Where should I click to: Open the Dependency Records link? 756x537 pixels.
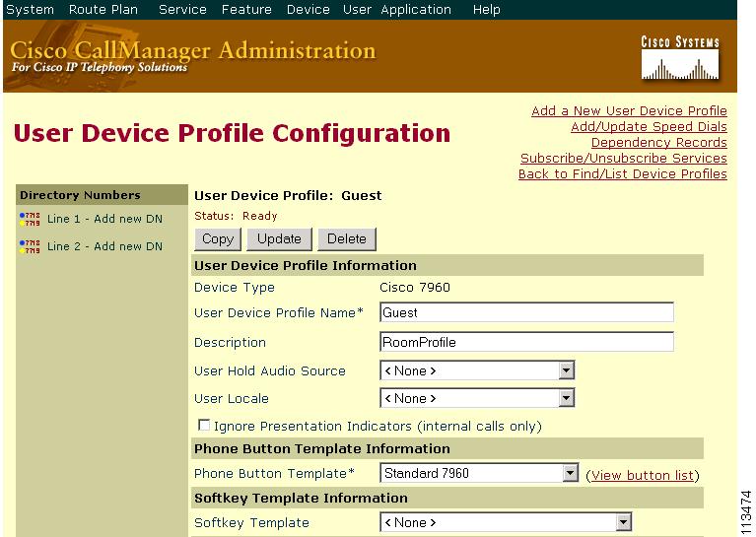click(x=659, y=143)
